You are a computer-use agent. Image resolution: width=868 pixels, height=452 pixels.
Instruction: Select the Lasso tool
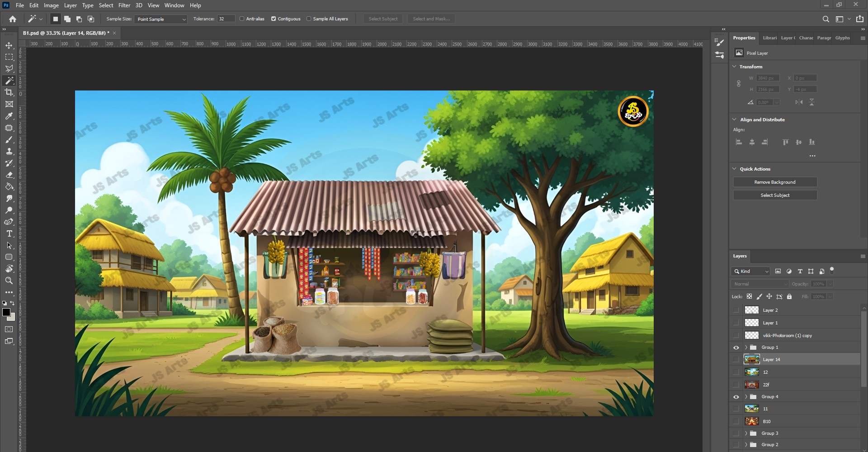click(x=9, y=69)
